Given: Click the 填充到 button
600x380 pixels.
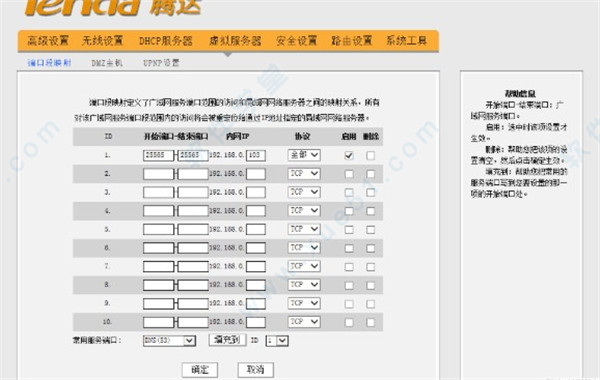Looking at the screenshot, I should click(x=227, y=340).
